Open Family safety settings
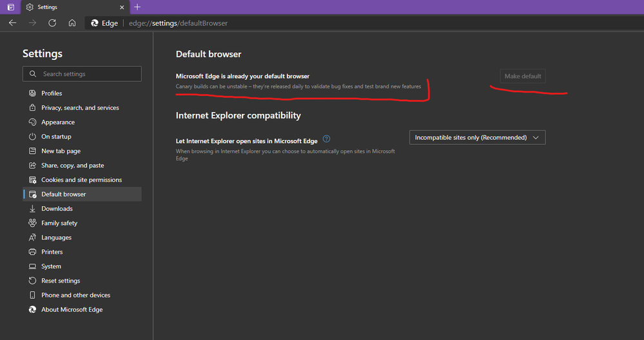 click(x=82, y=223)
